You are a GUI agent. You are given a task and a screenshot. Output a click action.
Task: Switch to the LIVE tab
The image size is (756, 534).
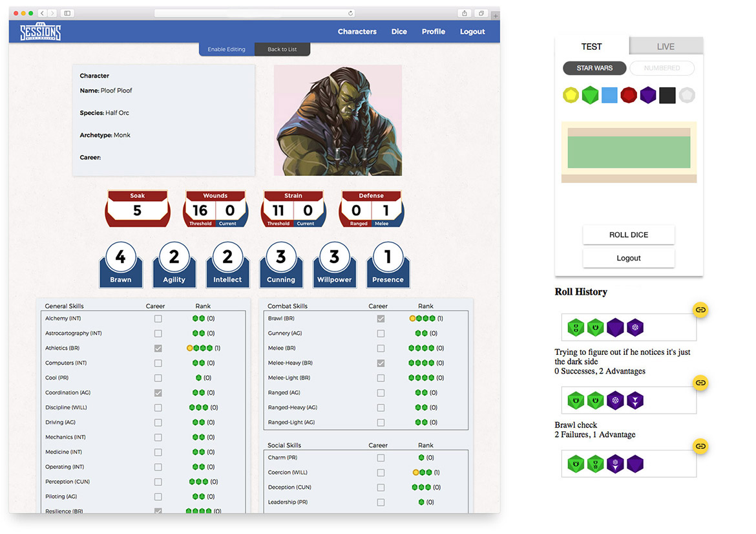666,47
